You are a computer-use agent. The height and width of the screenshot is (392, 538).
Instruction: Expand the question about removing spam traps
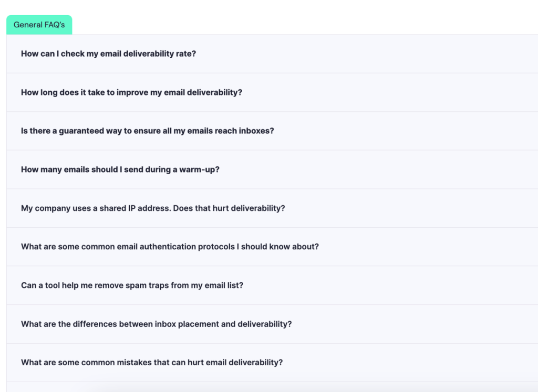(132, 285)
